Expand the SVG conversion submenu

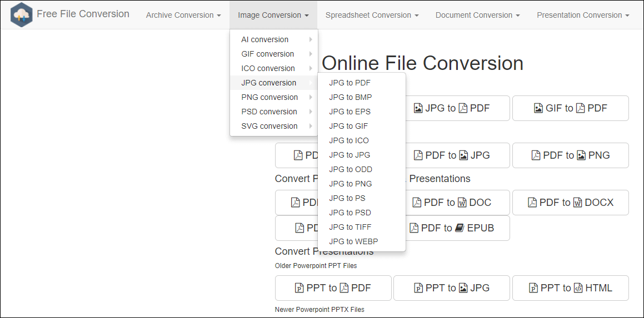[273, 126]
